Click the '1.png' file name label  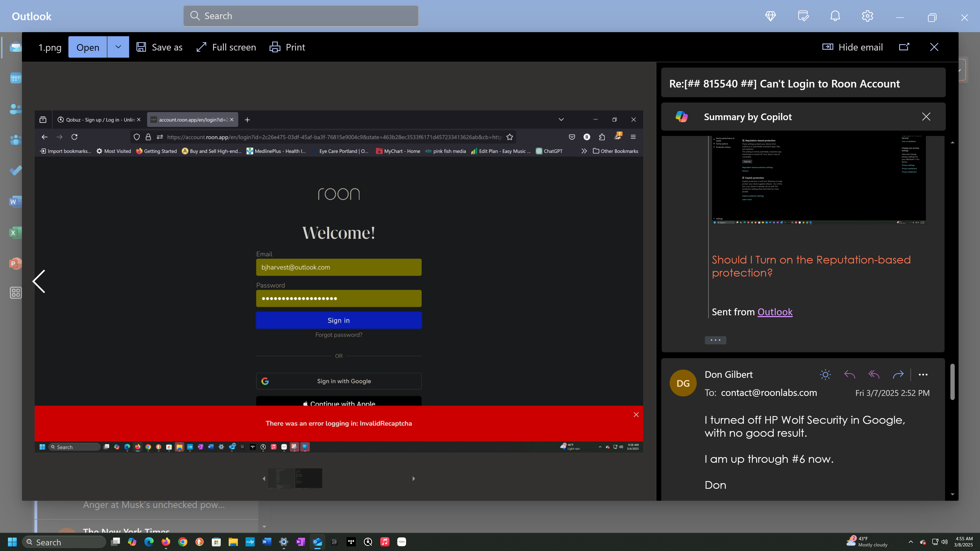50,47
